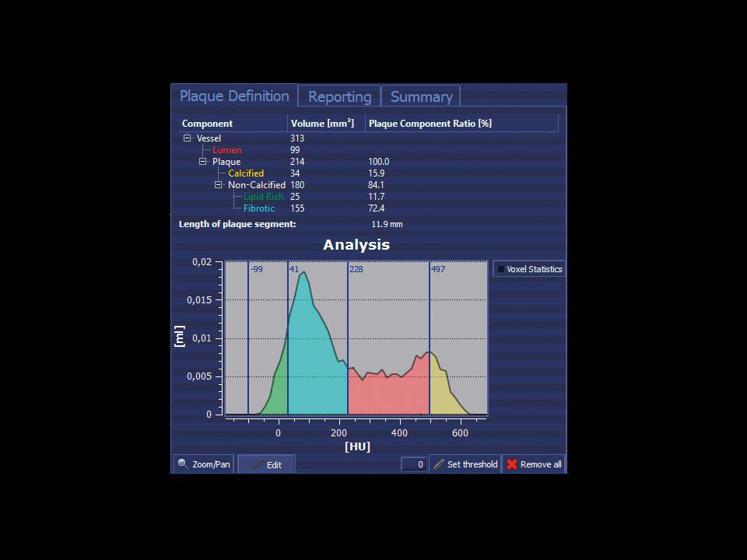Collapse the Plaque tree node

(203, 162)
